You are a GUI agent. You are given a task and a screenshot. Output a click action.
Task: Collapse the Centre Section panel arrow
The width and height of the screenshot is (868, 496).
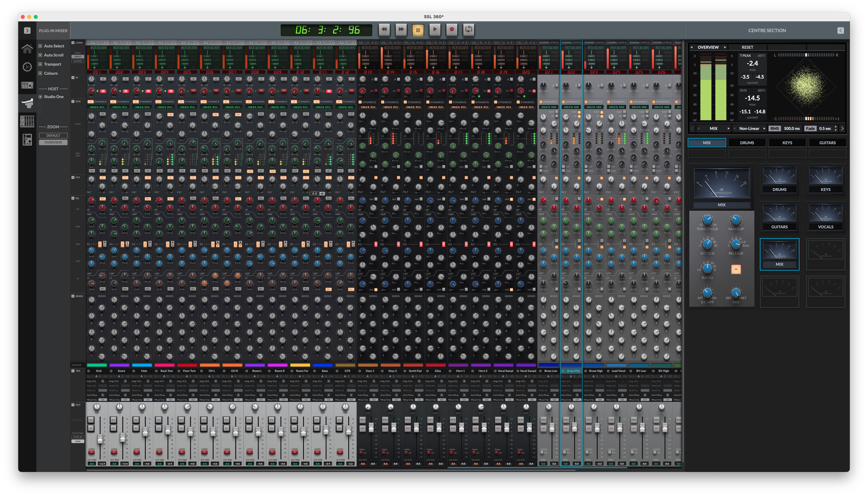click(840, 30)
